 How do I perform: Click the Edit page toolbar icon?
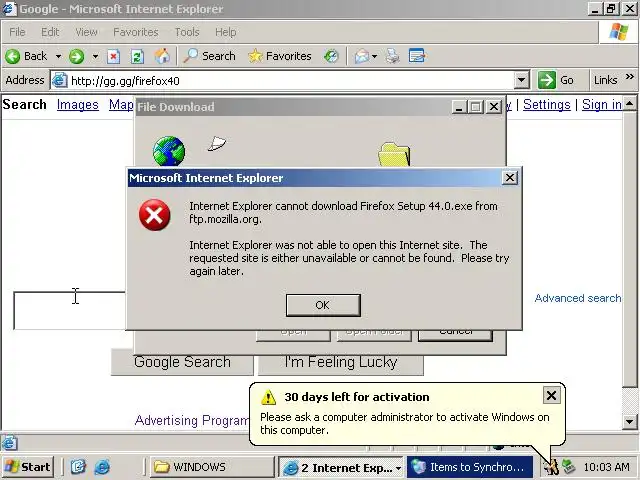417,56
